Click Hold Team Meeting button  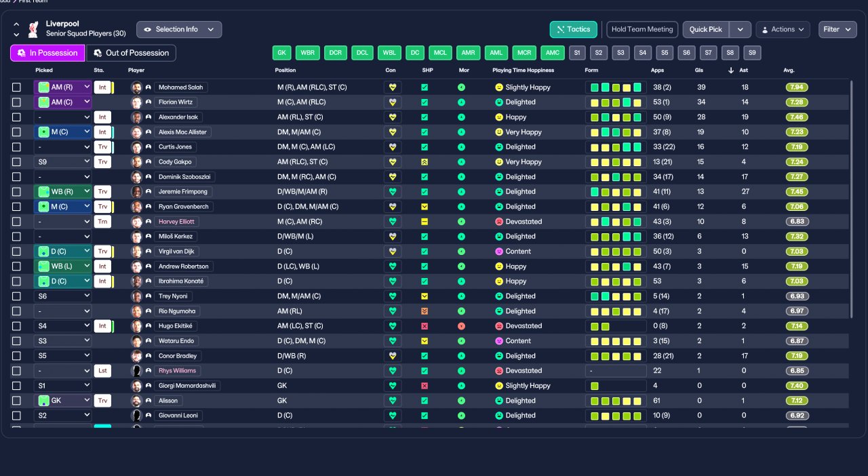pos(642,29)
